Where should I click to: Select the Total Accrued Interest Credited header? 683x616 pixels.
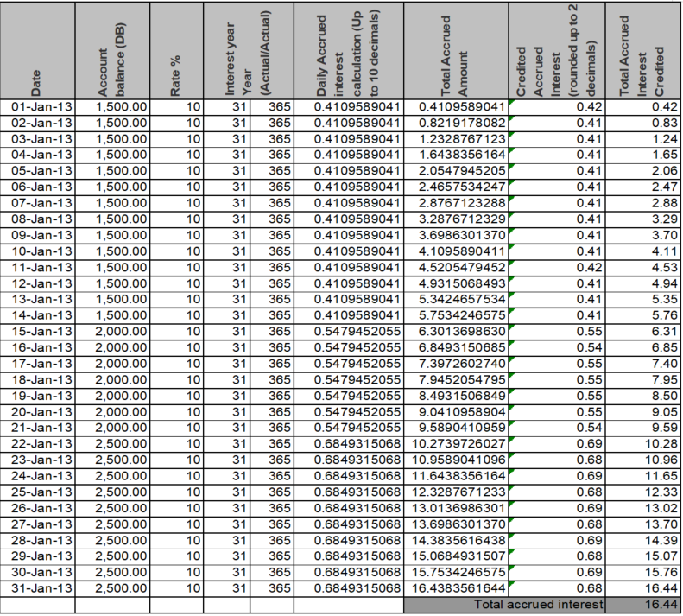(642, 50)
